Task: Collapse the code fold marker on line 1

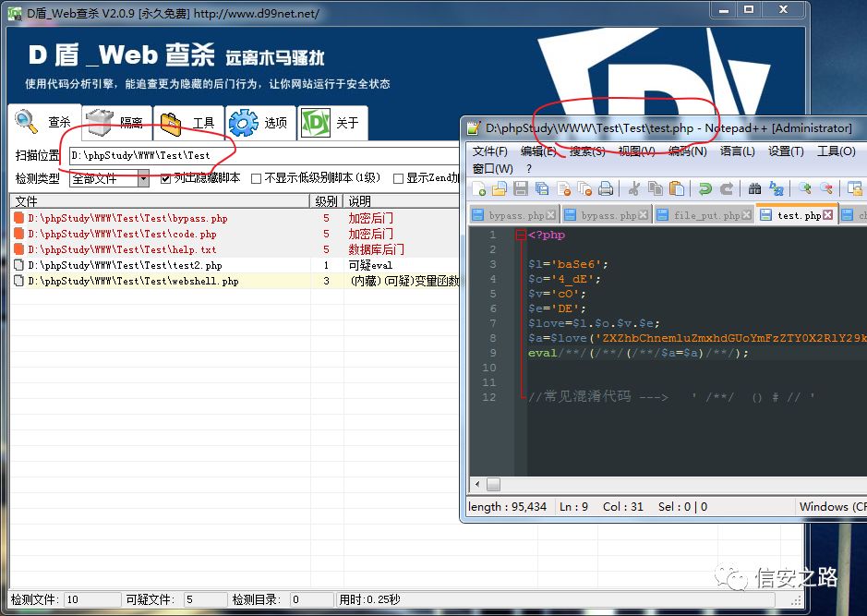Action: click(521, 235)
